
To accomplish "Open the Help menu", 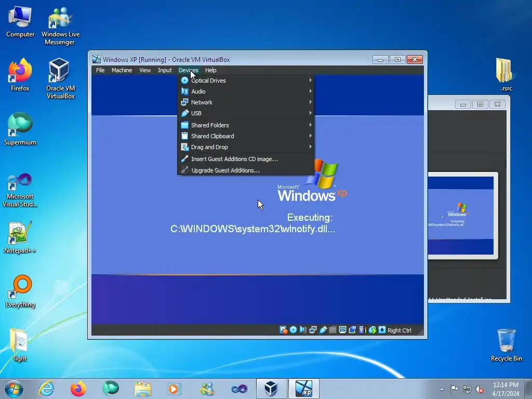I will coord(211,70).
